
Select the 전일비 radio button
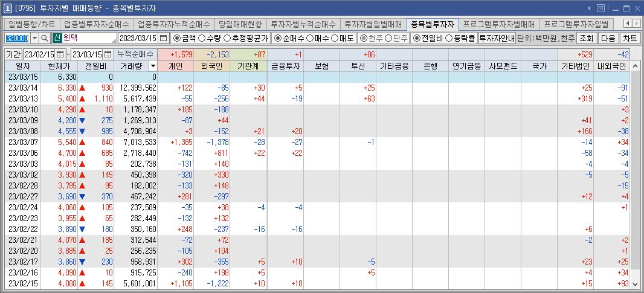pos(417,38)
